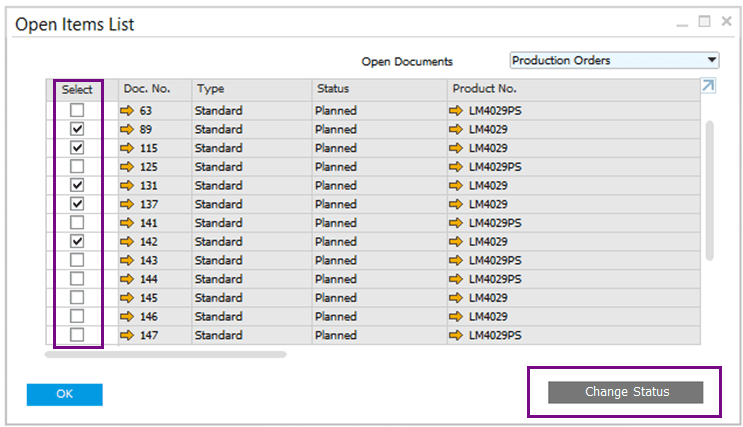
Task: Click the expand table icon at top-right of grid
Action: [708, 87]
